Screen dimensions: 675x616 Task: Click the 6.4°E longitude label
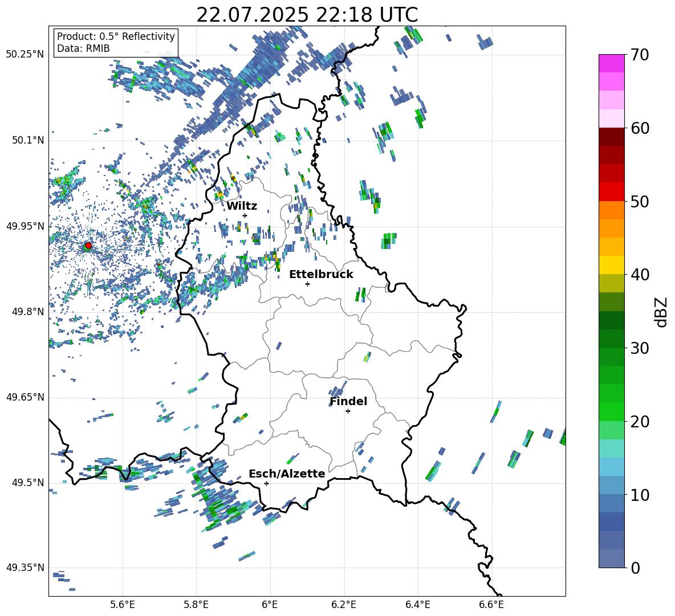pyautogui.click(x=417, y=605)
